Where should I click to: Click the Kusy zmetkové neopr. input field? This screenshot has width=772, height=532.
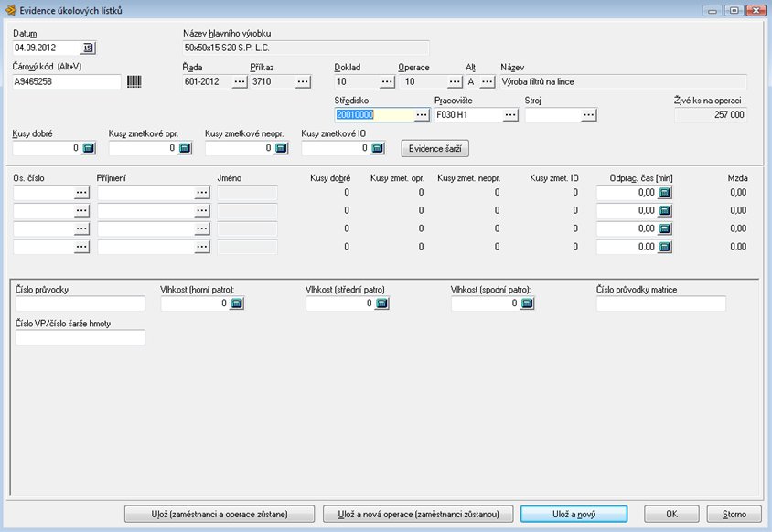click(240, 148)
